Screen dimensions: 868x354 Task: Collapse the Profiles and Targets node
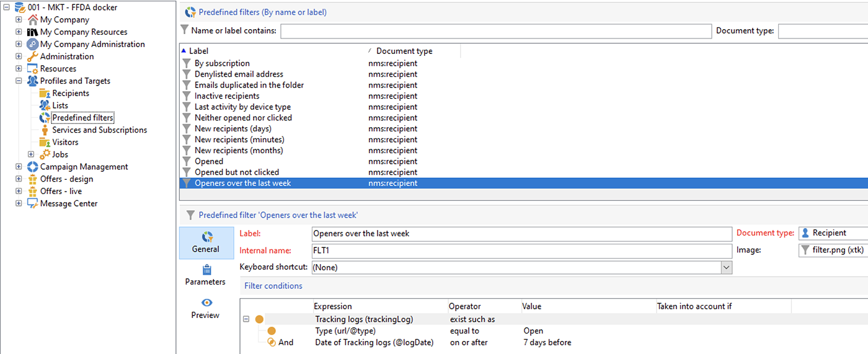pyautogui.click(x=19, y=81)
